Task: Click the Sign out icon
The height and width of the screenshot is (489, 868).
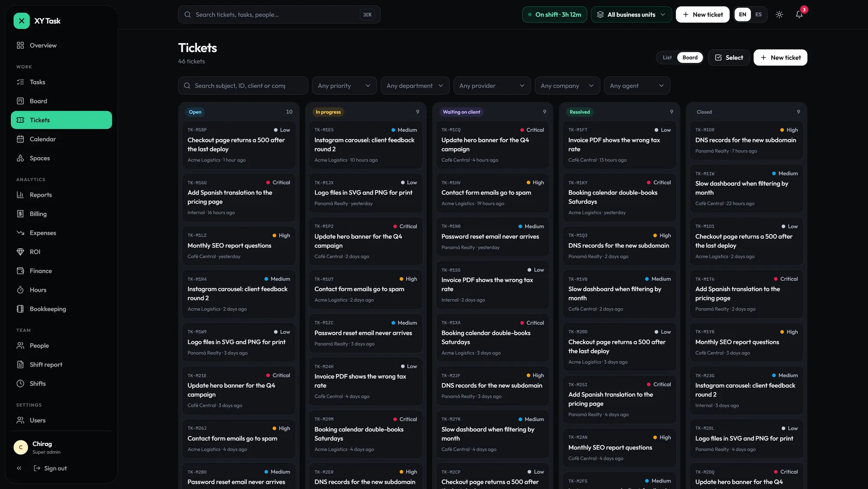Action: coord(37,468)
